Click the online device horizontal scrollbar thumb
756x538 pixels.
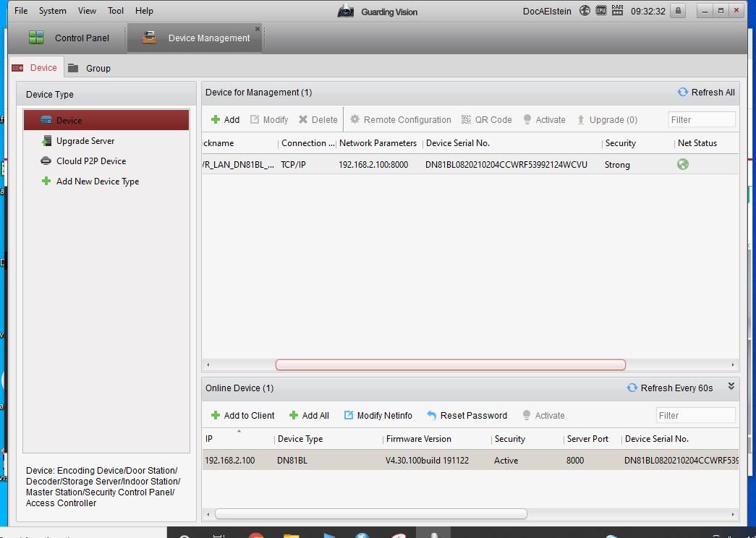tap(371, 514)
